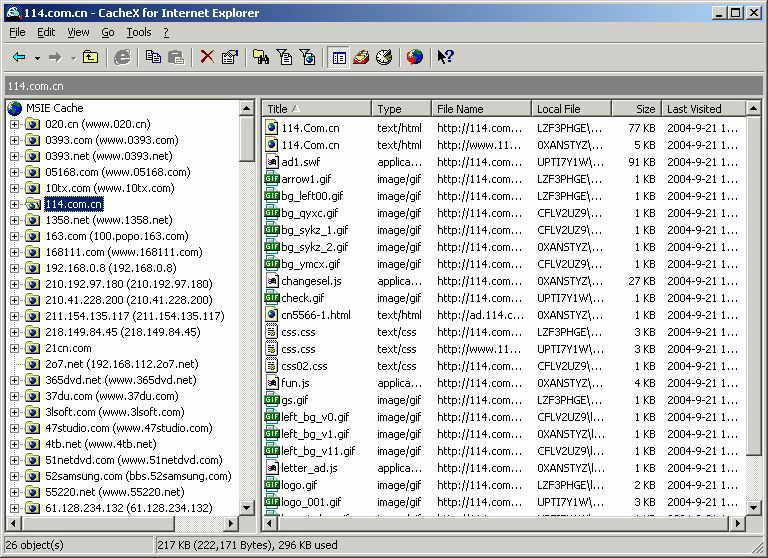Click the What's This help icon

pyautogui.click(x=446, y=57)
